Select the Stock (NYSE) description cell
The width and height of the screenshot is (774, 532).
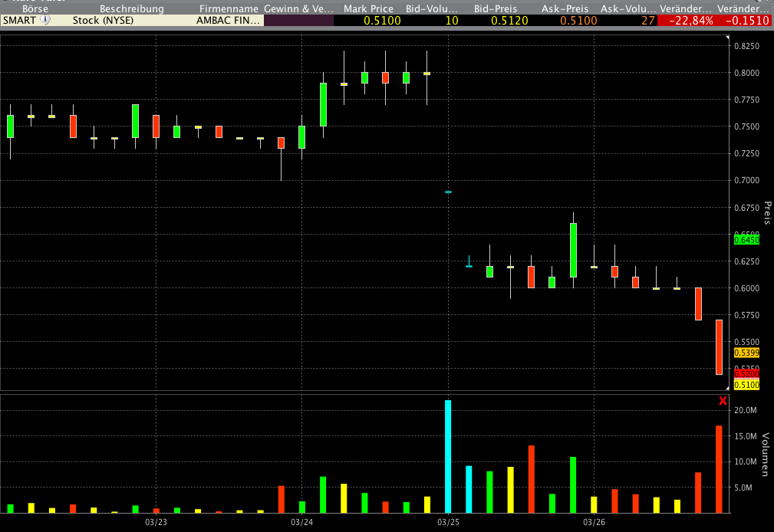pos(103,20)
